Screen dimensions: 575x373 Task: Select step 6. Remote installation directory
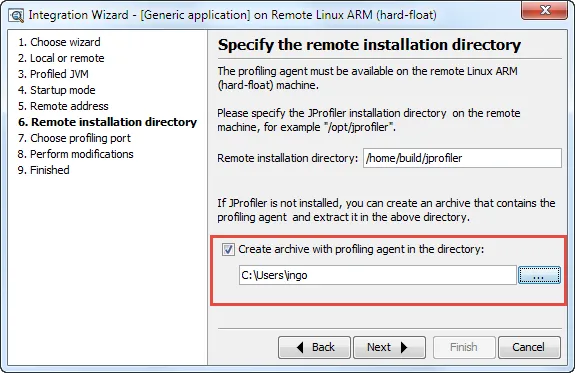point(107,122)
